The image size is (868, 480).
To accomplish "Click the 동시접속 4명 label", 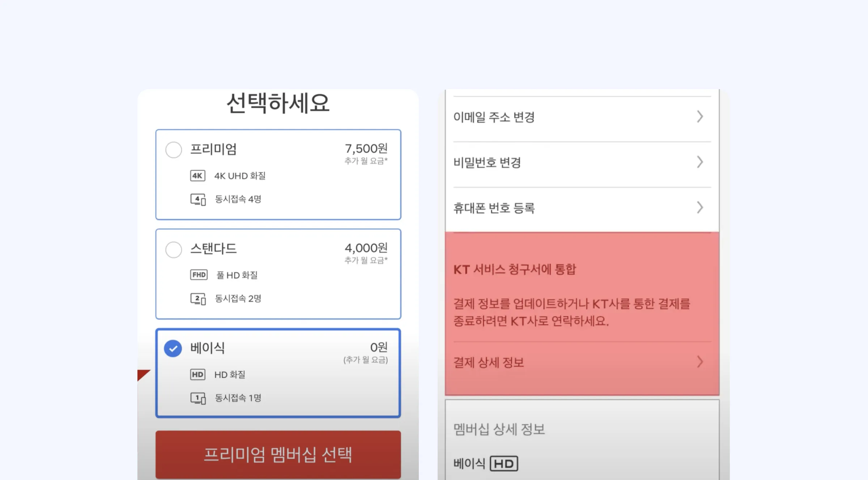I will [238, 199].
